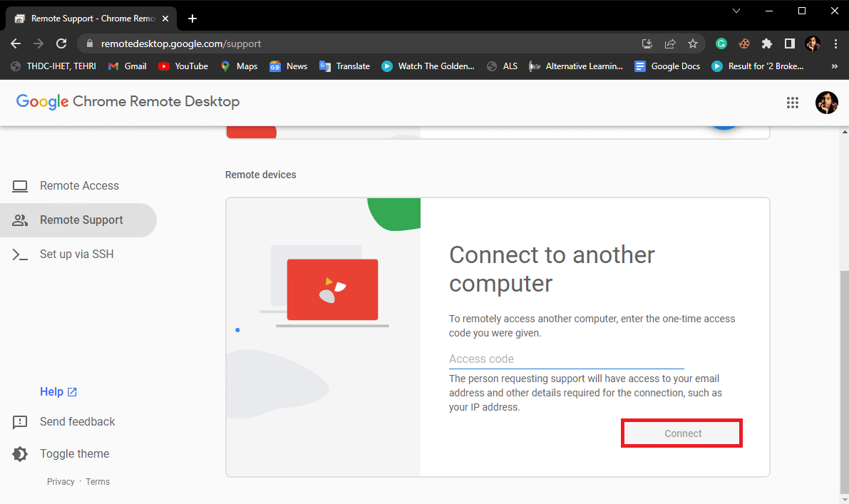Screen dimensions: 849x504
Task: Click the Connect button
Action: pos(682,433)
